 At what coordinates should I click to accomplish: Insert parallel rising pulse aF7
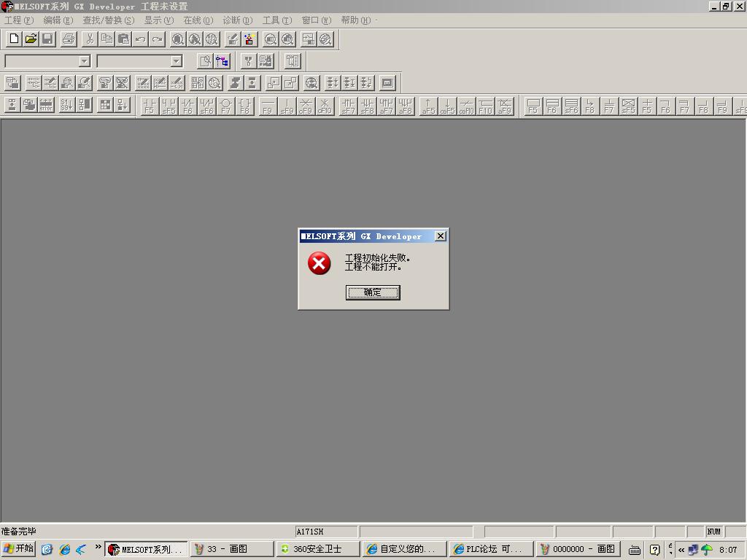(387, 106)
